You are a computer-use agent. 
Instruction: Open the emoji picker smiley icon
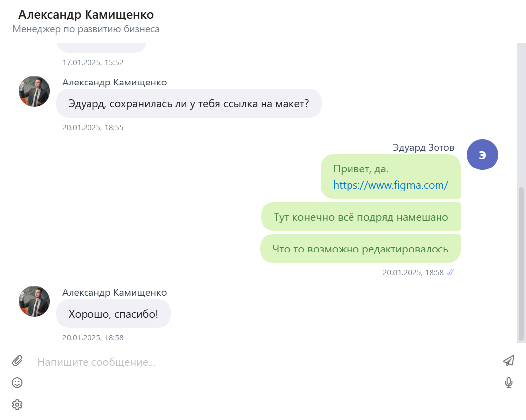click(17, 383)
